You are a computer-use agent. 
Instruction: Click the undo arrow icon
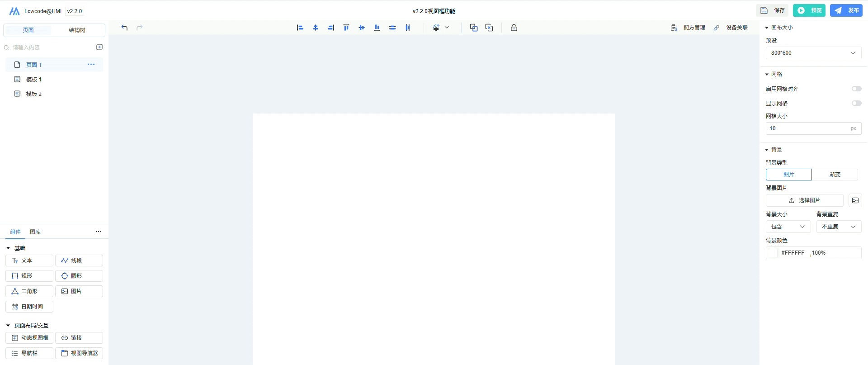tap(124, 28)
